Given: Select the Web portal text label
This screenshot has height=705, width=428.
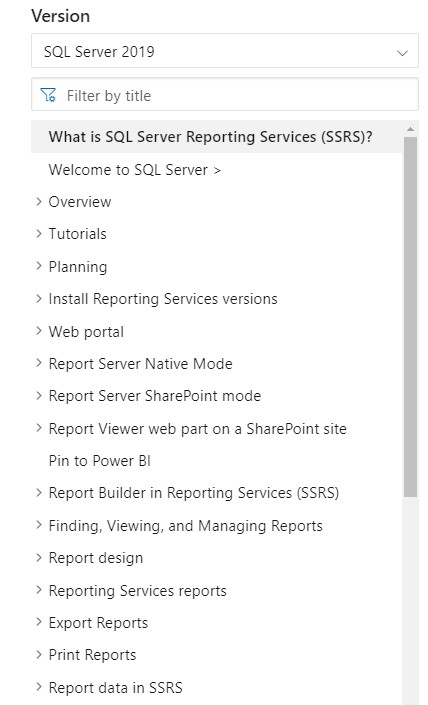Looking at the screenshot, I should coord(86,332).
